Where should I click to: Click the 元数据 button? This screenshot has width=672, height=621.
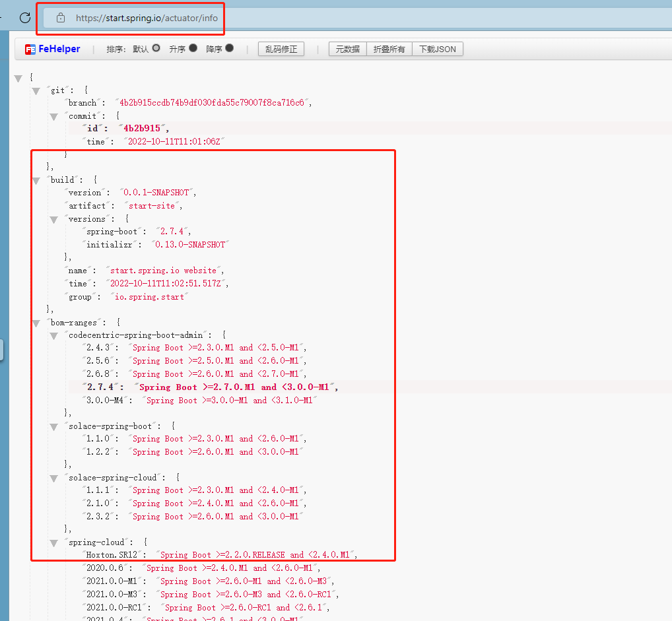click(x=348, y=49)
